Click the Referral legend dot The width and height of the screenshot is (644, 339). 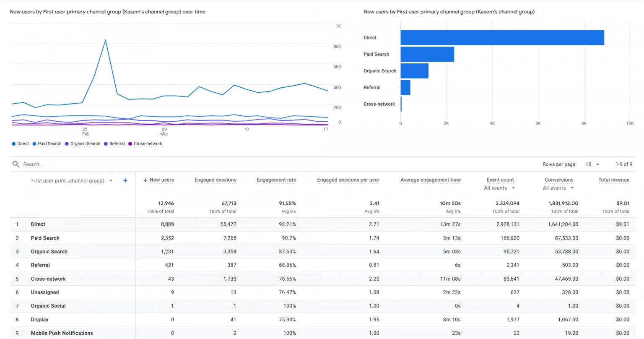tap(105, 143)
